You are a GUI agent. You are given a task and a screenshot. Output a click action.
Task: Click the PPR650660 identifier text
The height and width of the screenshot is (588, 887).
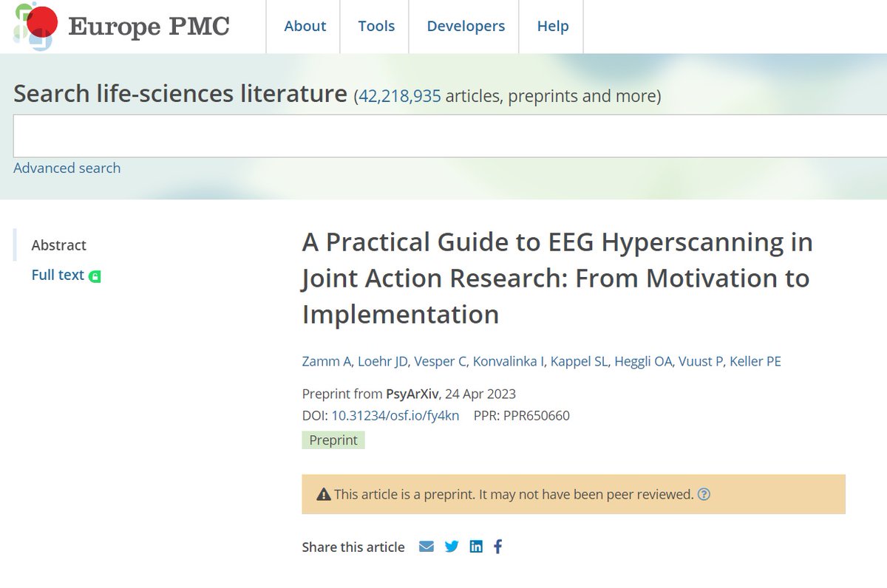point(537,416)
